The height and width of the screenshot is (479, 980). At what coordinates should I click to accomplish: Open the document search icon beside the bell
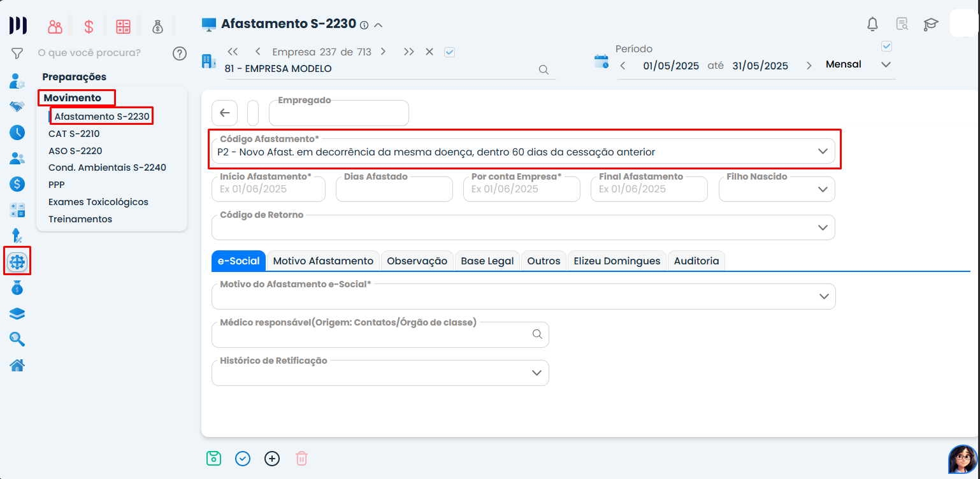point(902,24)
